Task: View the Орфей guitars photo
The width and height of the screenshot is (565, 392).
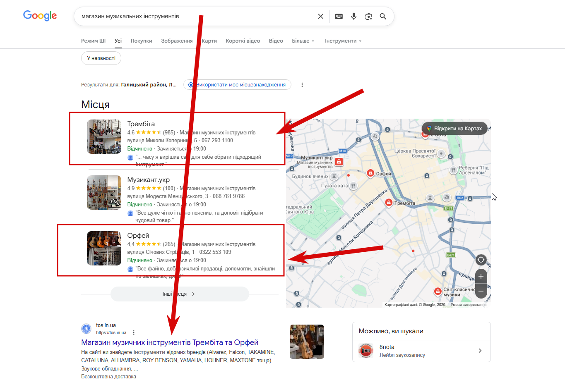Action: [104, 249]
